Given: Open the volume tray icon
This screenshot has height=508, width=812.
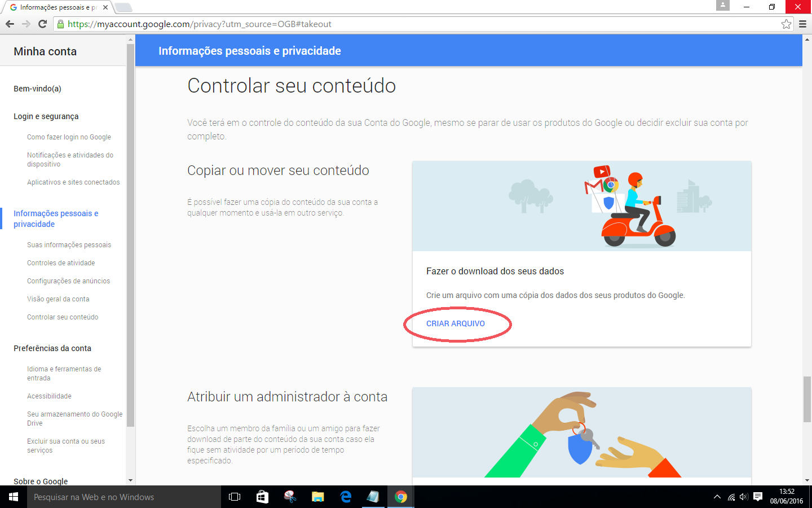Looking at the screenshot, I should pos(744,497).
